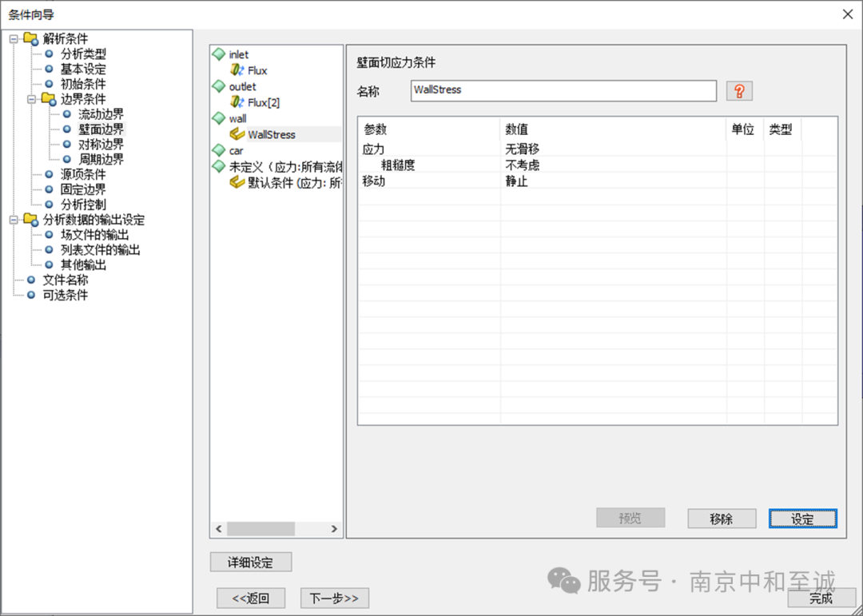863x616 pixels.
Task: Open the 基本设定 page
Action: pos(83,70)
